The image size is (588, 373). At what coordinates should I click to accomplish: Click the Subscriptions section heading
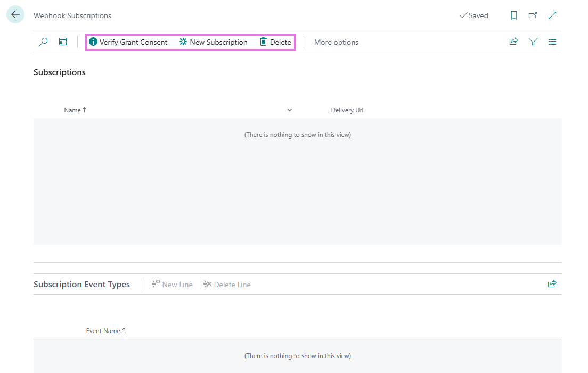click(60, 72)
